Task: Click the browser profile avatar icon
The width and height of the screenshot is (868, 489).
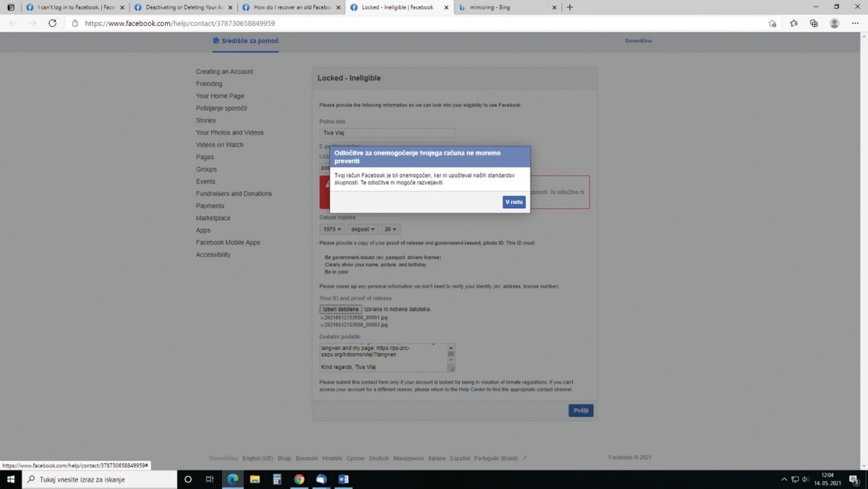Action: point(834,23)
